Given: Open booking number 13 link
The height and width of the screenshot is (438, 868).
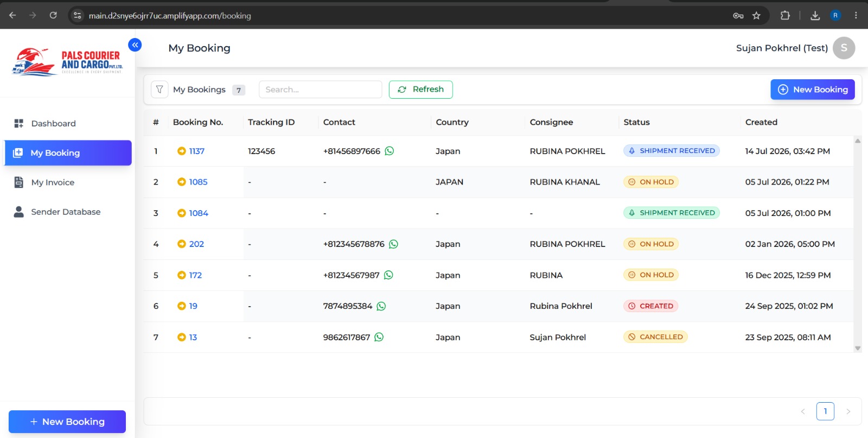Looking at the screenshot, I should 193,337.
